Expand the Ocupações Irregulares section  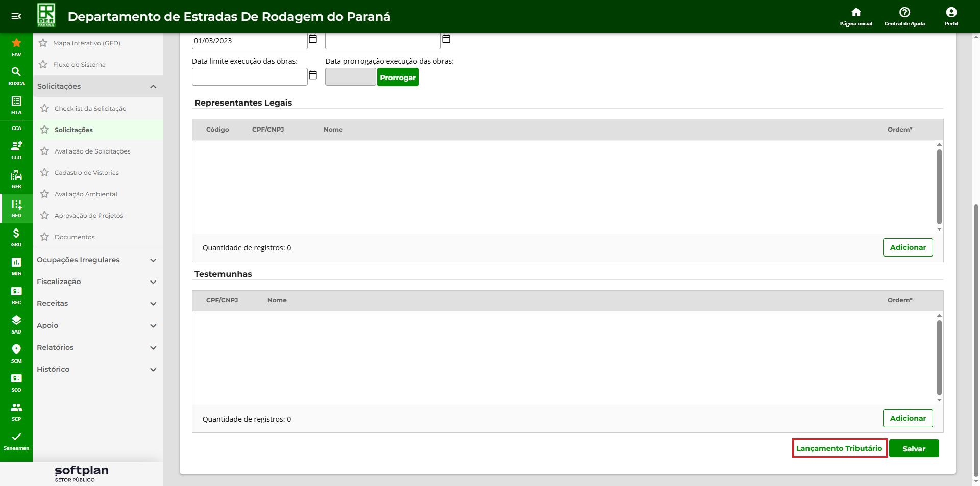click(x=153, y=260)
